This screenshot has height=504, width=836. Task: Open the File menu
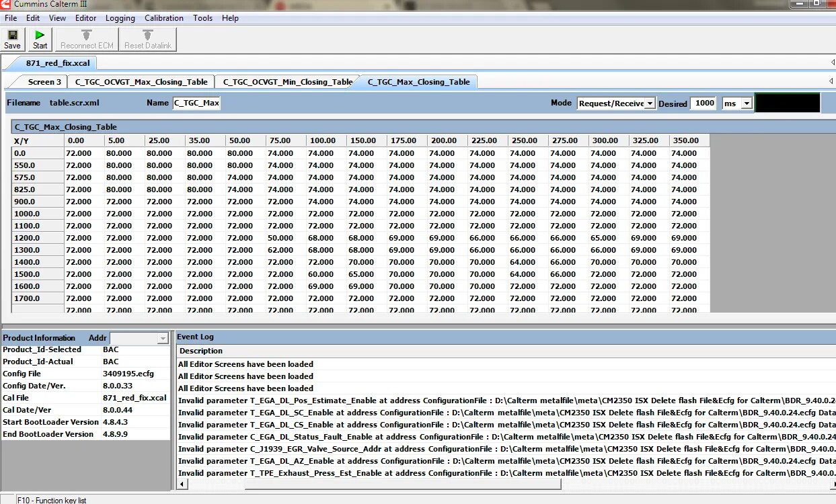(11, 18)
